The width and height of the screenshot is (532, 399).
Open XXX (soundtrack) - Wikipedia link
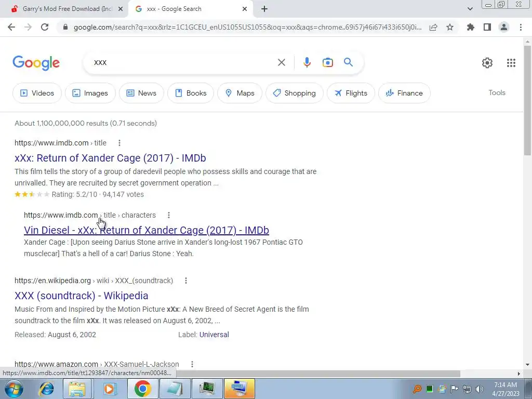pos(82,296)
